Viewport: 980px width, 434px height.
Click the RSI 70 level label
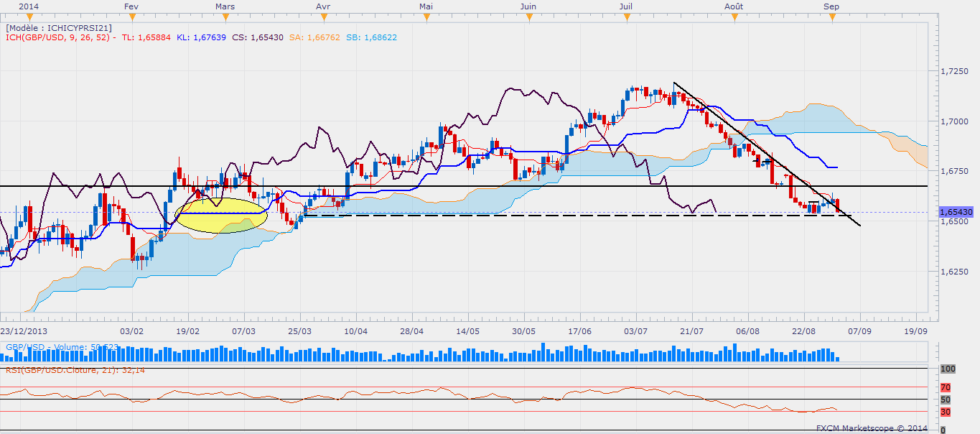pos(945,387)
